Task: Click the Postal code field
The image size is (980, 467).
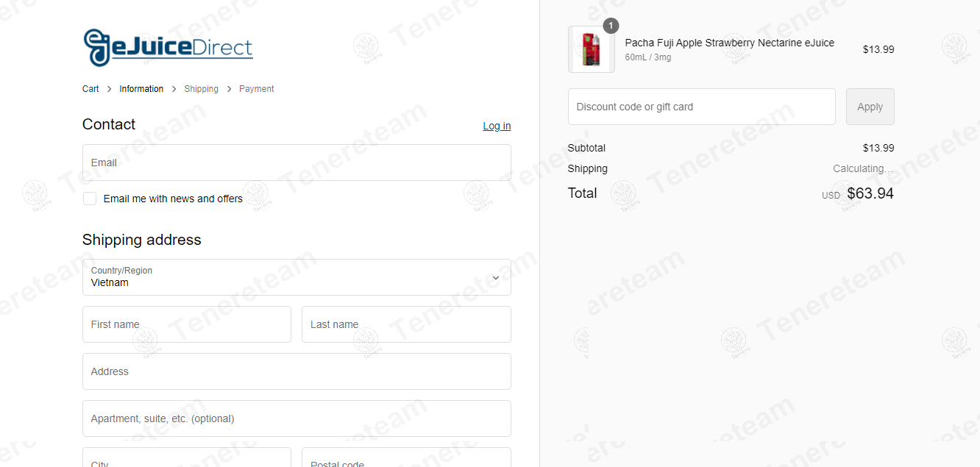Action: coord(406,459)
